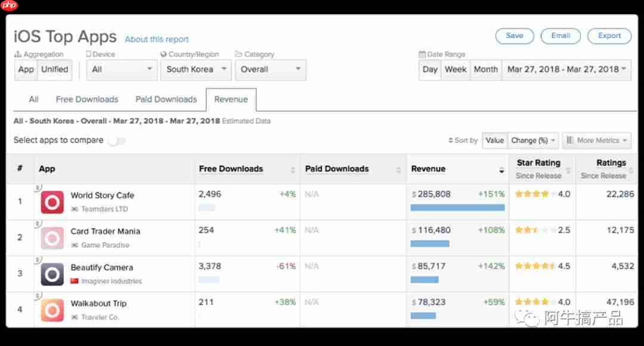Expand the South Korea country dropdown

pyautogui.click(x=196, y=70)
